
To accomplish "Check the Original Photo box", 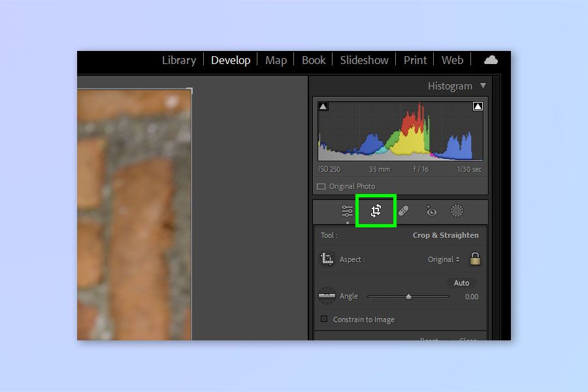I will (x=321, y=186).
